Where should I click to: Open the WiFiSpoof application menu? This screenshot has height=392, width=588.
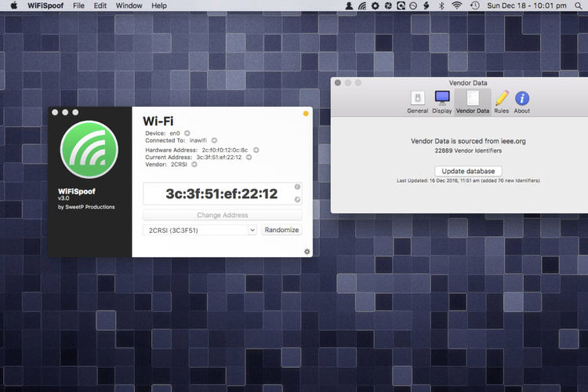pyautogui.click(x=45, y=6)
